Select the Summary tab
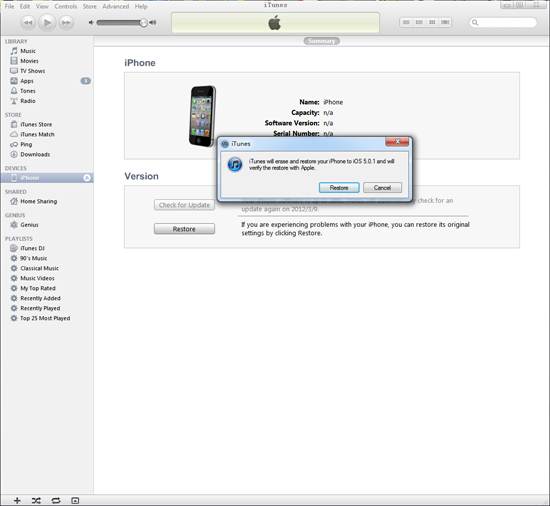Viewport: 550px width, 506px height. pos(321,41)
